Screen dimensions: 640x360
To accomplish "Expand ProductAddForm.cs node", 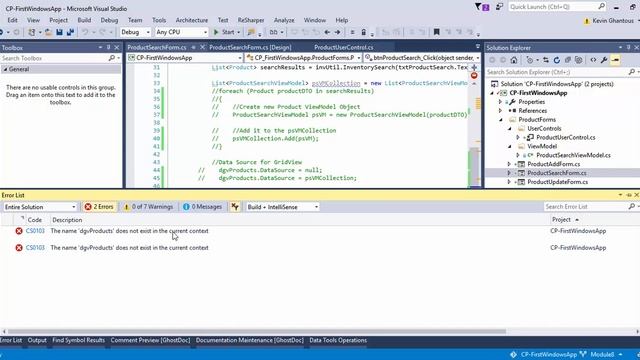I will tap(509, 164).
